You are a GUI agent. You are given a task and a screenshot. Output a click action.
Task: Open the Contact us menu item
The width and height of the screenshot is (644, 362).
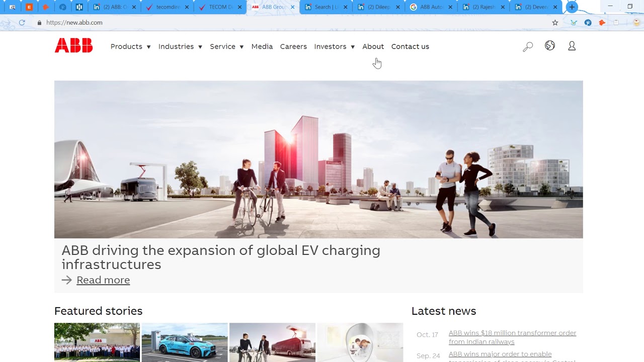tap(410, 46)
